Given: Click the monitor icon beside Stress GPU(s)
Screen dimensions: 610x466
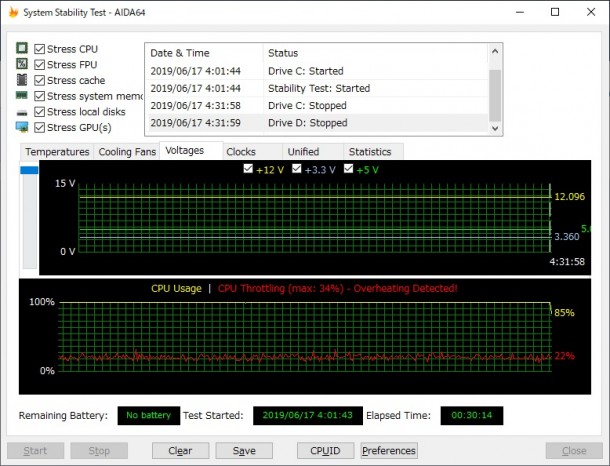Looking at the screenshot, I should coord(22,127).
